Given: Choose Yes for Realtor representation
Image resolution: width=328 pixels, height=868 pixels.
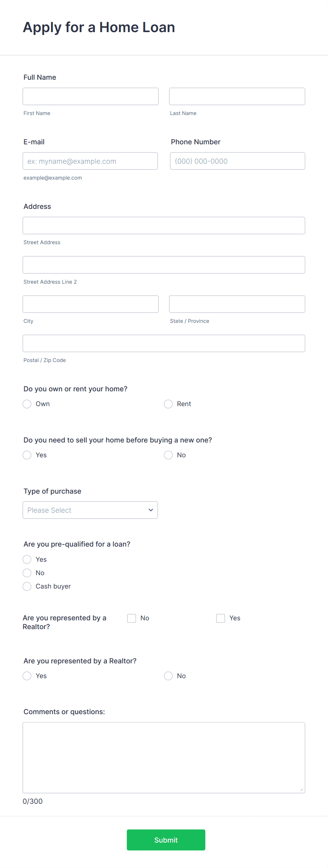Looking at the screenshot, I should [x=27, y=676].
